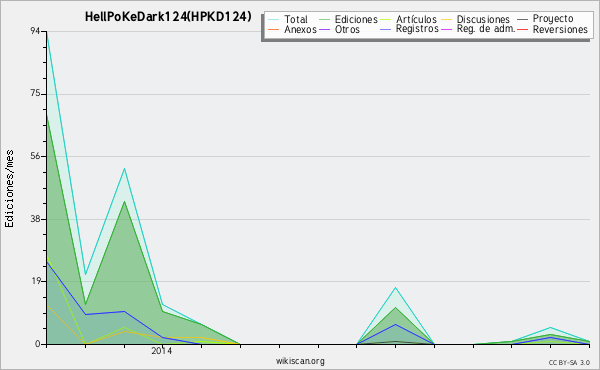Select the Otros legend entry
The width and height of the screenshot is (600, 370).
tap(347, 29)
